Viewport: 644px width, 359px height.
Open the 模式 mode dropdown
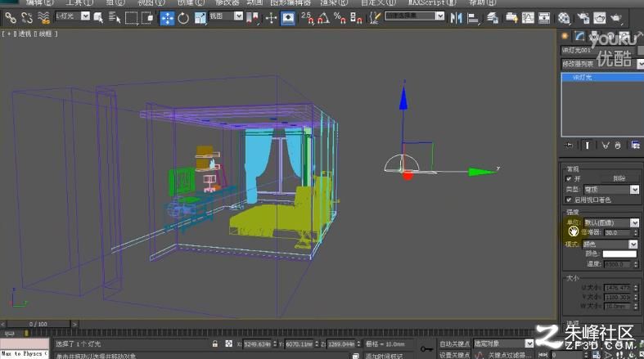point(610,245)
